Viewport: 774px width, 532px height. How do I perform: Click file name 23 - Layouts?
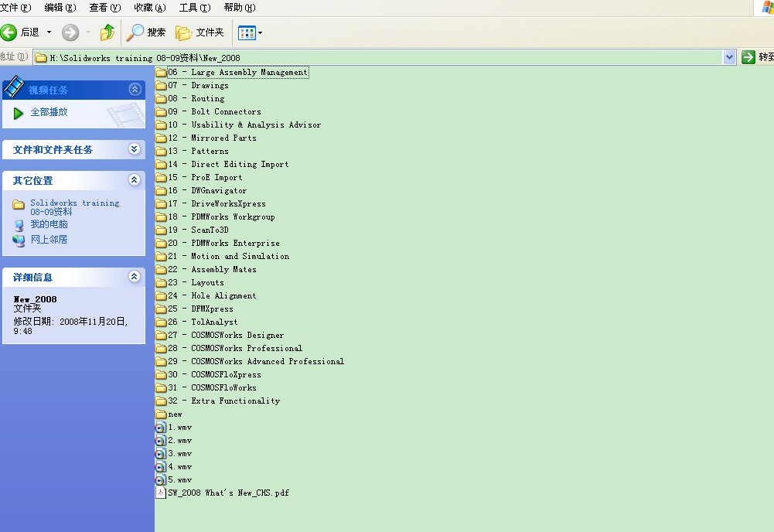pos(196,283)
